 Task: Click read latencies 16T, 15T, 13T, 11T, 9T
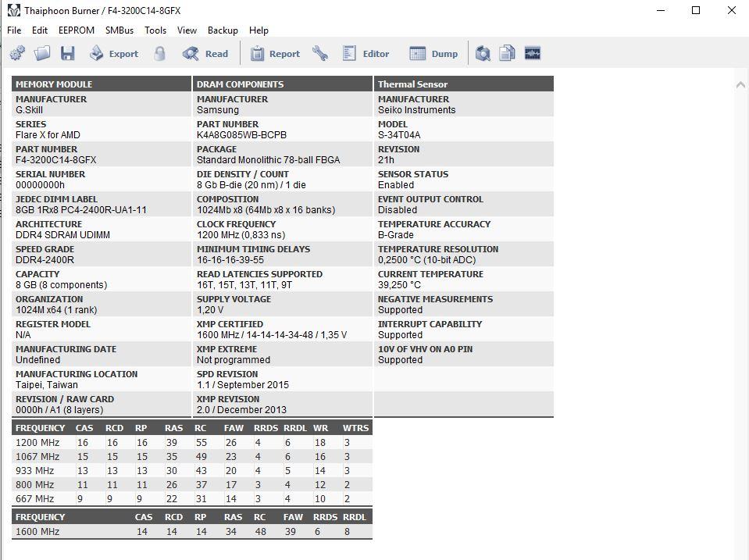[244, 285]
